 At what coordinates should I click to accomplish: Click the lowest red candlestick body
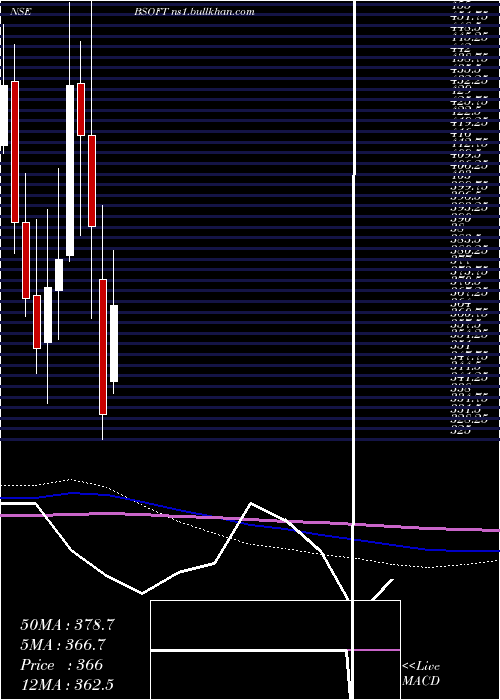coord(103,347)
